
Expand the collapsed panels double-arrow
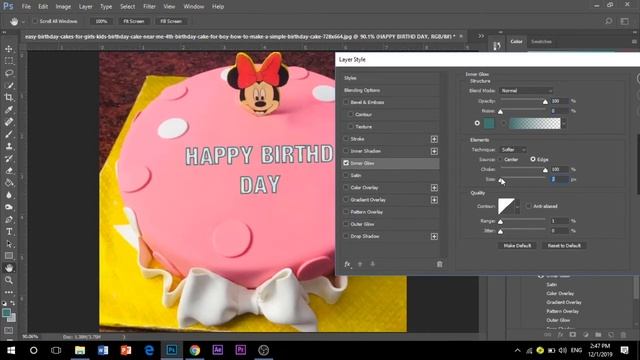click(x=481, y=36)
